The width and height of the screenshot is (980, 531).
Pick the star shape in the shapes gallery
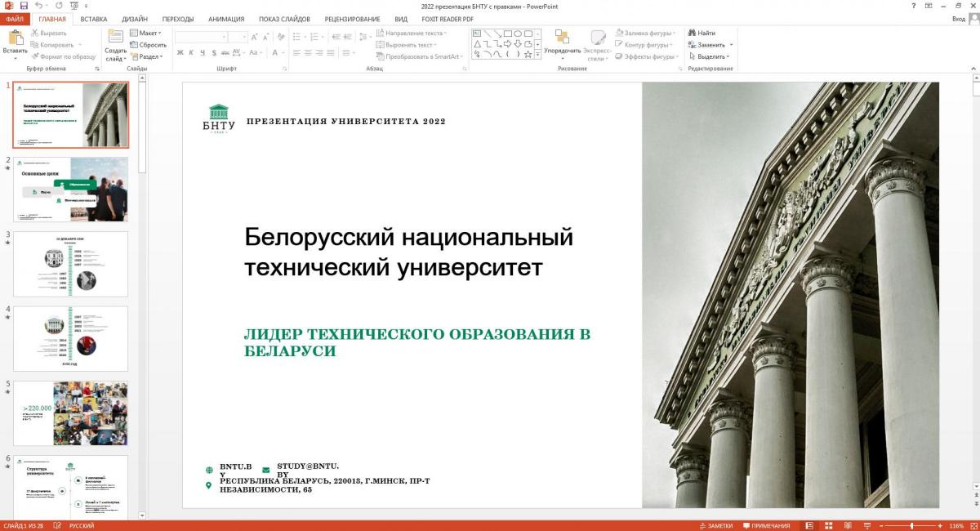click(x=528, y=55)
